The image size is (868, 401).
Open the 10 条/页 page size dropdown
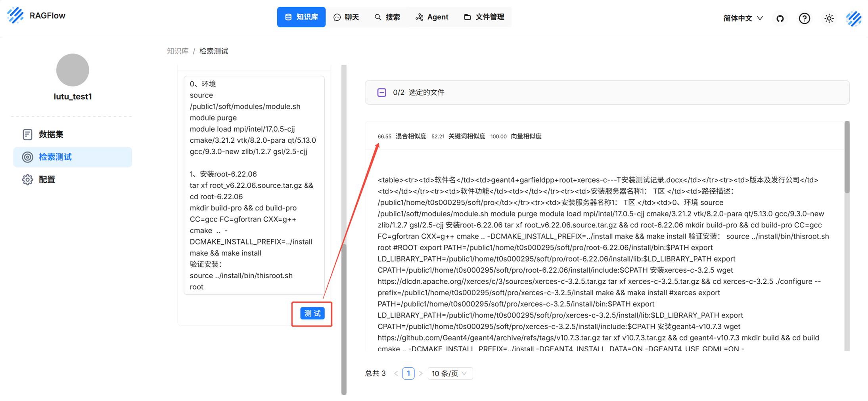[x=450, y=374]
